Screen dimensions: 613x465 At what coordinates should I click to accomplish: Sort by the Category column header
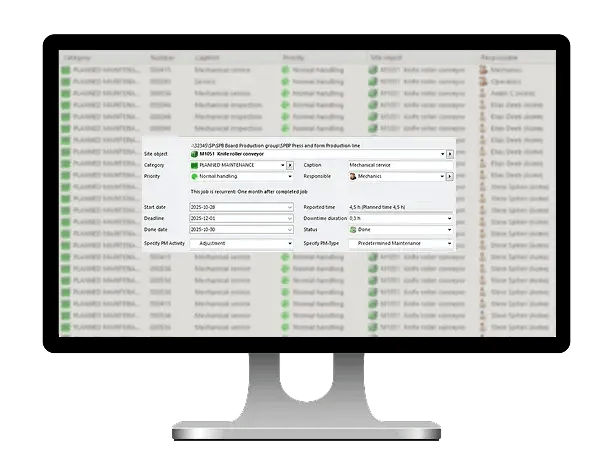click(78, 58)
